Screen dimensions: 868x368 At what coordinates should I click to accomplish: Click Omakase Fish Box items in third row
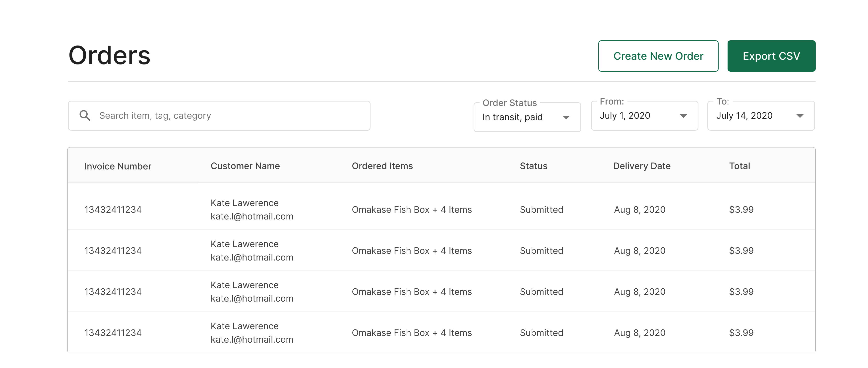click(412, 292)
